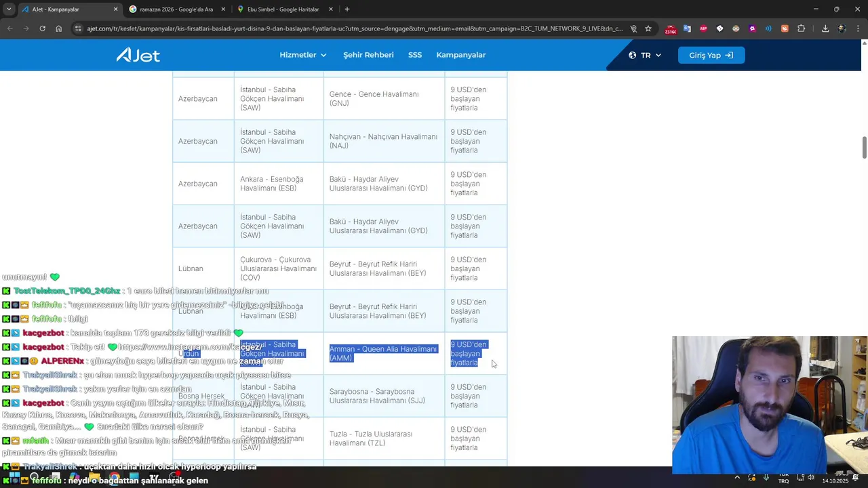Open the Şehir Rehberi menu item
This screenshot has height=488, width=868.
pyautogui.click(x=368, y=55)
